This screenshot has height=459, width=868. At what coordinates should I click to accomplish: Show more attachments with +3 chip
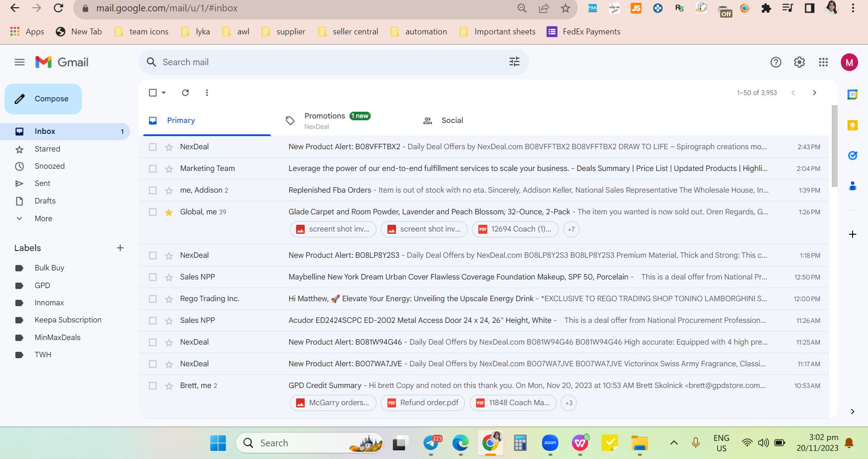click(x=569, y=403)
